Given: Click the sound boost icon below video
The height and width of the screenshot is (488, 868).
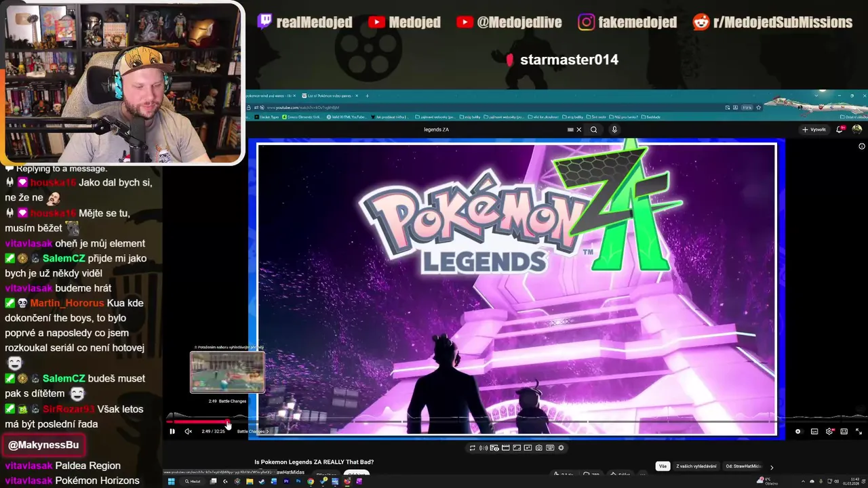Looking at the screenshot, I should 484,448.
